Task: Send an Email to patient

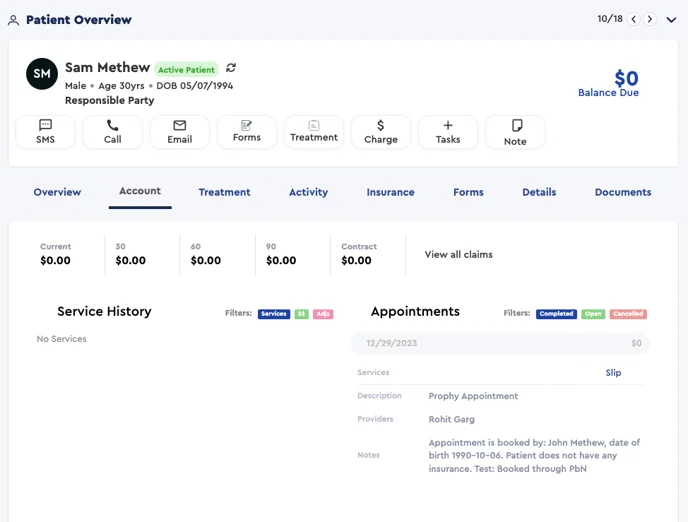Action: click(x=180, y=132)
